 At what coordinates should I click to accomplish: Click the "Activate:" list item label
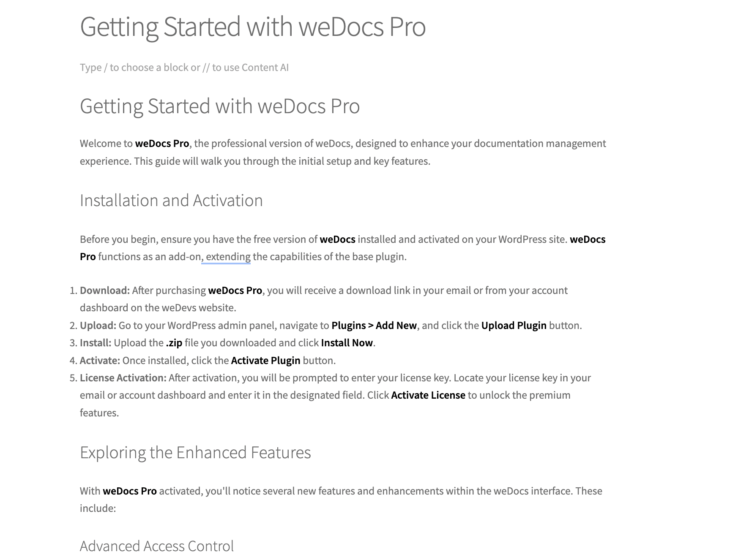click(x=100, y=361)
